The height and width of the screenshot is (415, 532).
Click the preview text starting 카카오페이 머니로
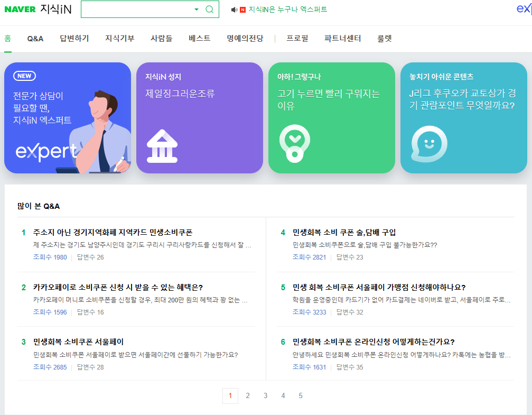click(140, 300)
